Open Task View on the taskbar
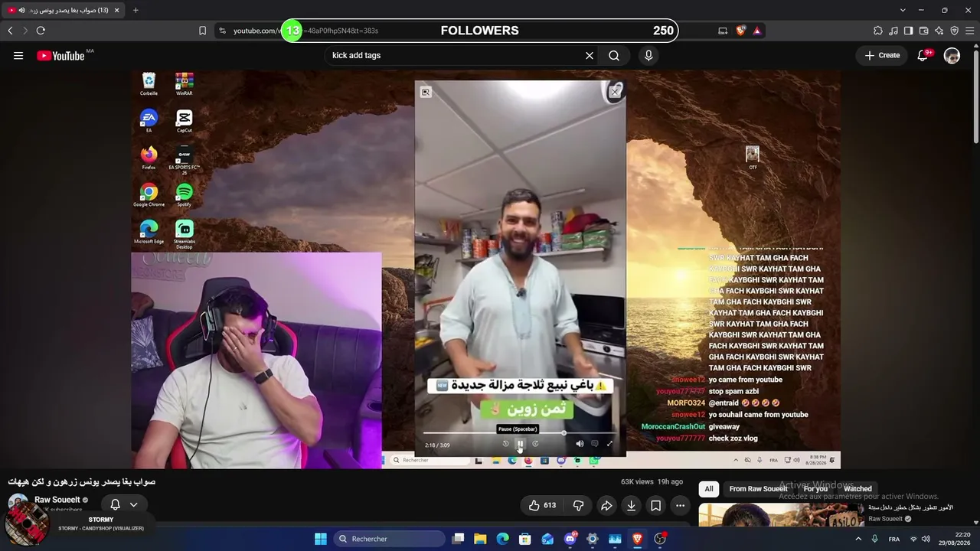The image size is (980, 551). pyautogui.click(x=458, y=539)
